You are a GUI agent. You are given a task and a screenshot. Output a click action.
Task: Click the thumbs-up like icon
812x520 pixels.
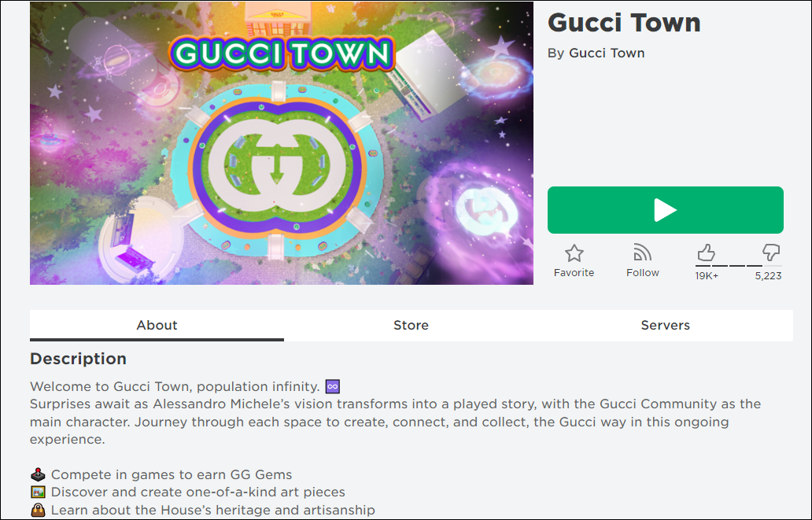[x=706, y=253]
